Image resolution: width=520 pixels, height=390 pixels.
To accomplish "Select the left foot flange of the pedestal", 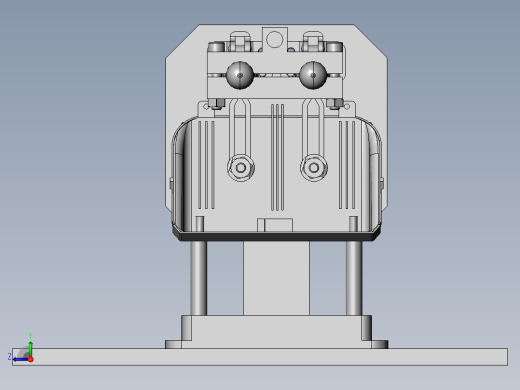I will [173, 344].
